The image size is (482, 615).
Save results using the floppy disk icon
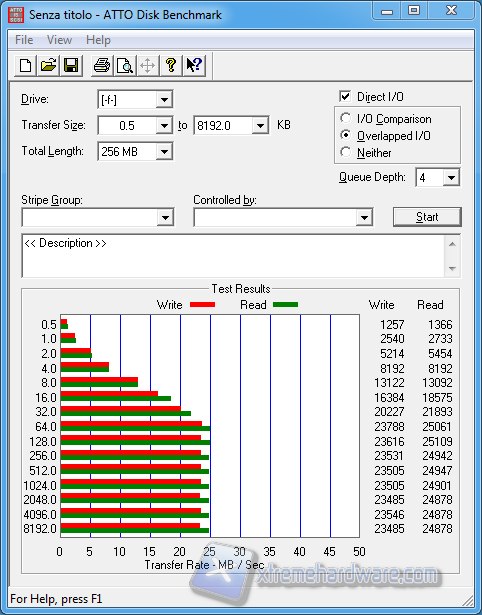point(71,65)
